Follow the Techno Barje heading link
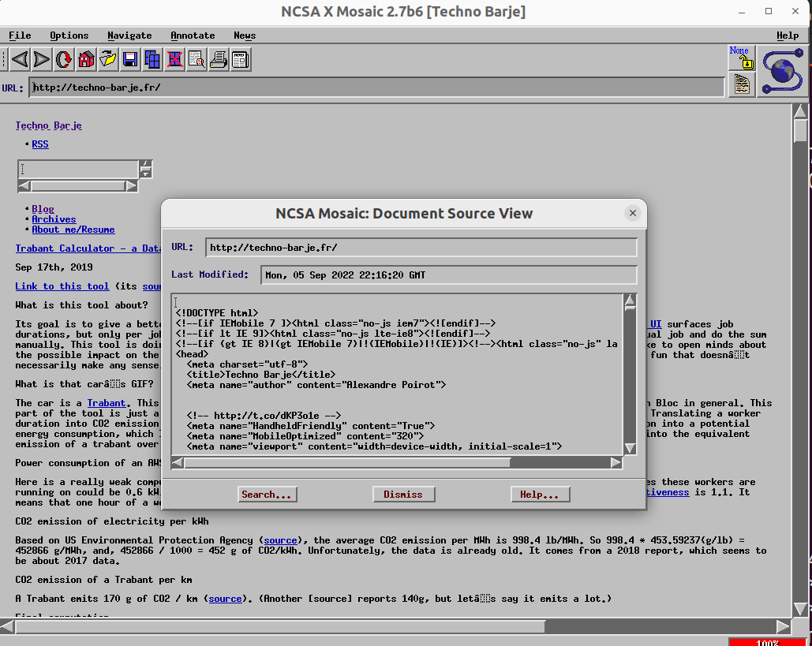This screenshot has height=646, width=812. [x=49, y=125]
